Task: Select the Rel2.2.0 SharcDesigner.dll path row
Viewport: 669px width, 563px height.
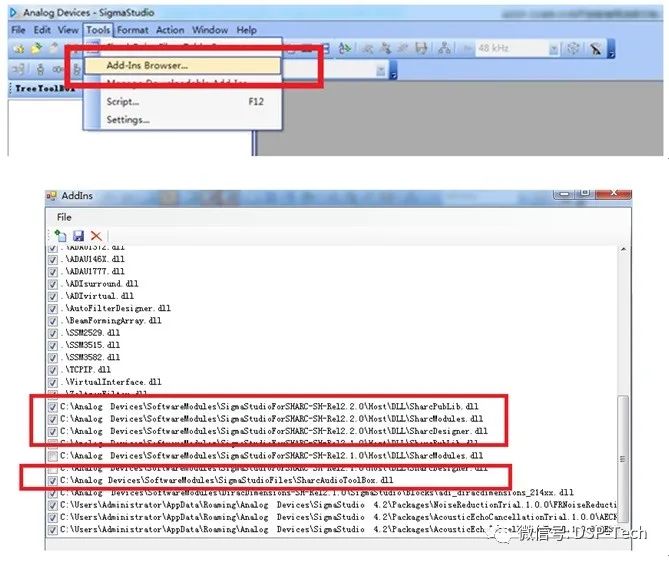Action: pyautogui.click(x=273, y=431)
